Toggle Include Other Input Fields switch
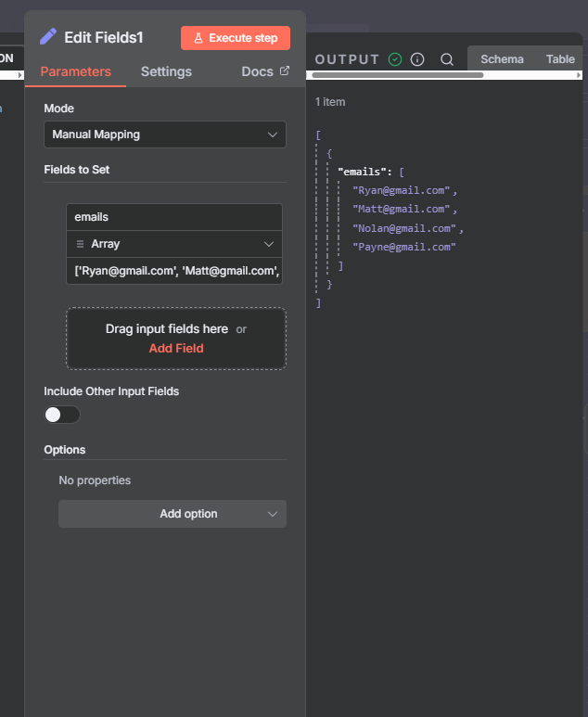The width and height of the screenshot is (588, 717). click(62, 415)
